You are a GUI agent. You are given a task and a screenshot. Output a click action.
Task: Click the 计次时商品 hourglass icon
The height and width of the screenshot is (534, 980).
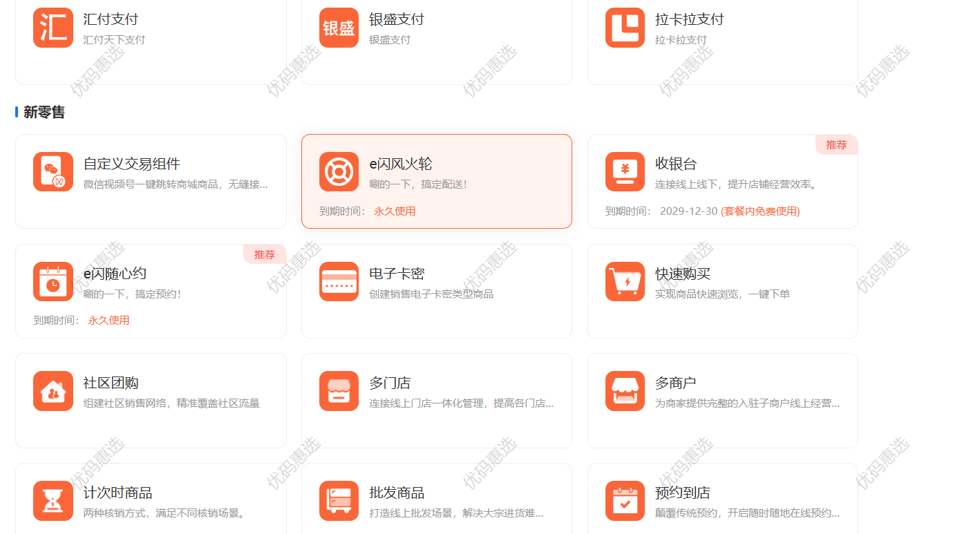pyautogui.click(x=53, y=501)
